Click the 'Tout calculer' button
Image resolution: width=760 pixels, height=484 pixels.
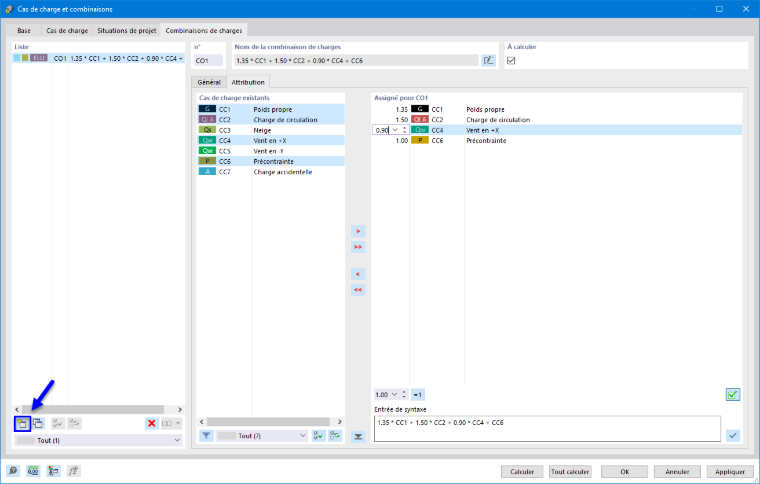[x=570, y=471]
